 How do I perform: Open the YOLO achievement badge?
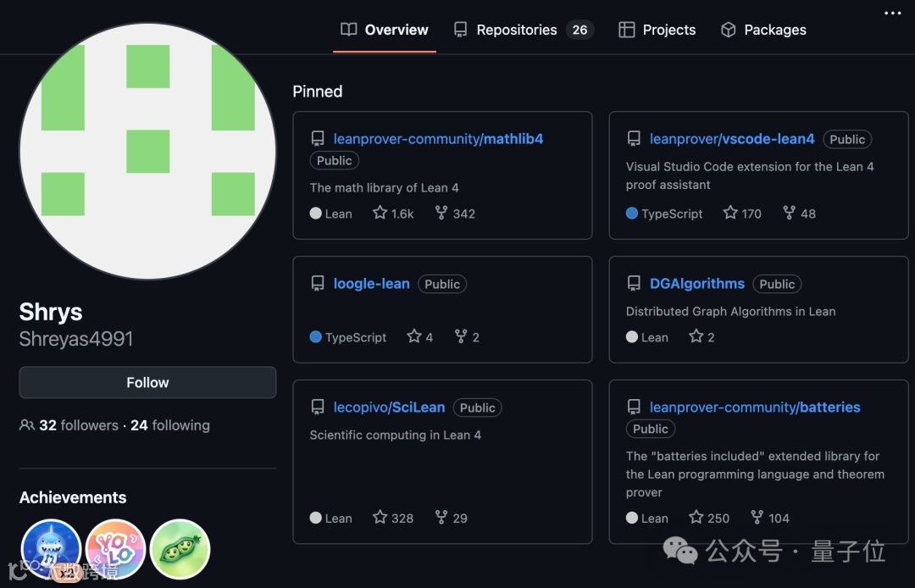[x=115, y=550]
